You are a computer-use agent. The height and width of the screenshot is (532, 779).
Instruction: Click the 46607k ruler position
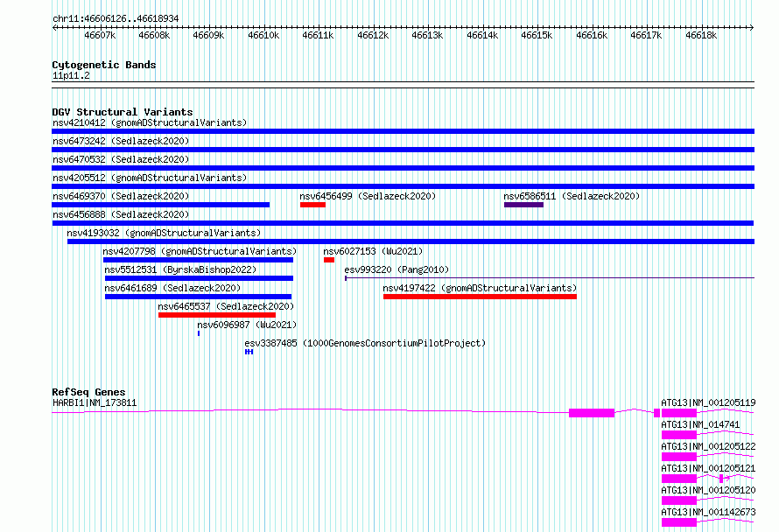(x=100, y=36)
